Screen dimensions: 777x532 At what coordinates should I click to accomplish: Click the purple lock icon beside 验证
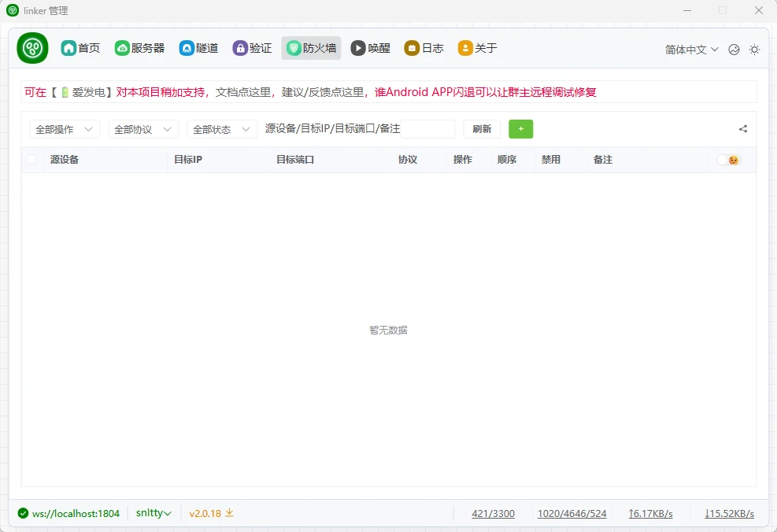tap(240, 48)
